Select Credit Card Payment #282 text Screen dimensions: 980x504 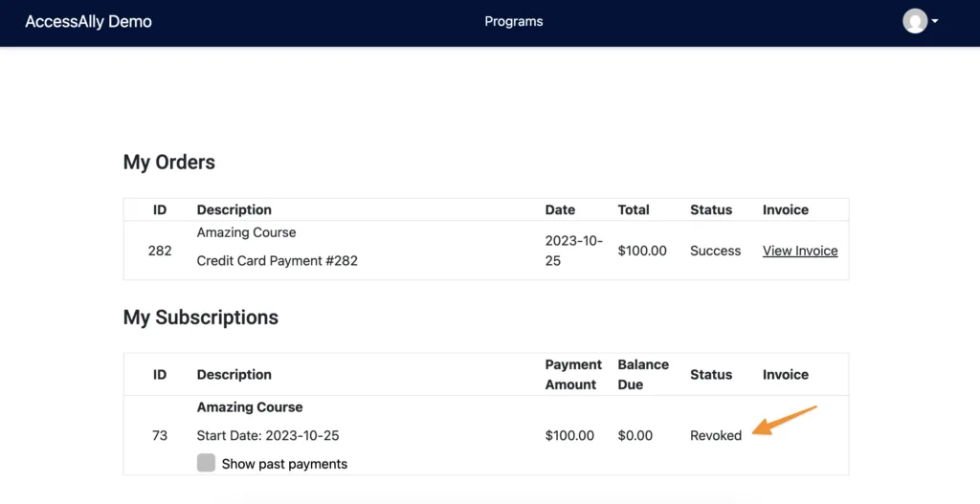pos(277,260)
